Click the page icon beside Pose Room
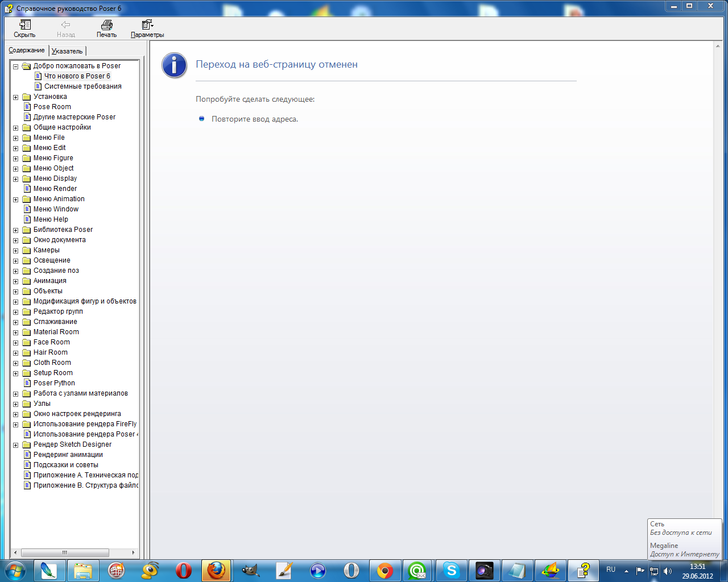The image size is (728, 582). (27, 107)
